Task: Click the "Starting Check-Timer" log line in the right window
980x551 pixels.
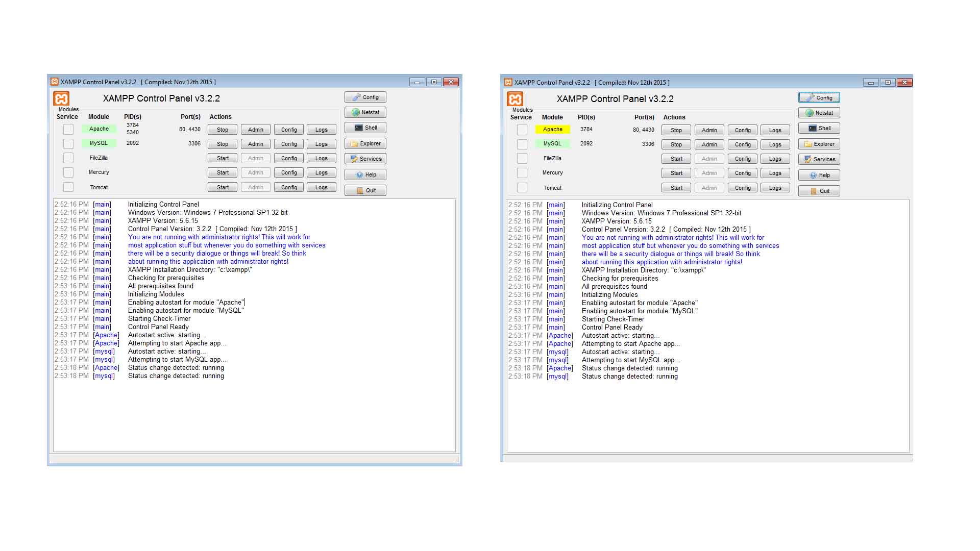Action: point(613,319)
